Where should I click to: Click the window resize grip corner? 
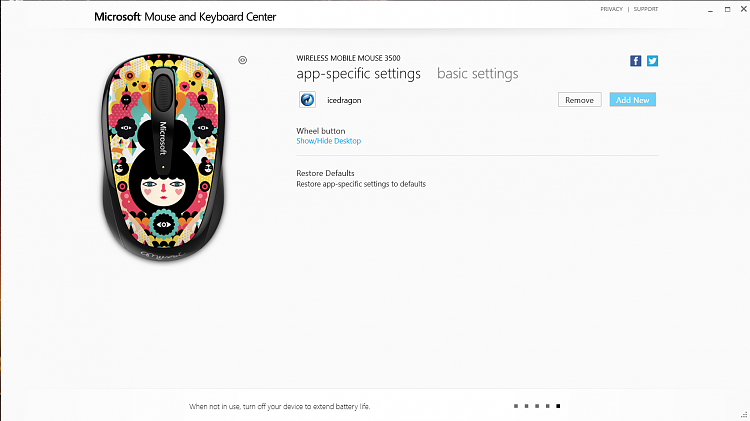(744, 415)
